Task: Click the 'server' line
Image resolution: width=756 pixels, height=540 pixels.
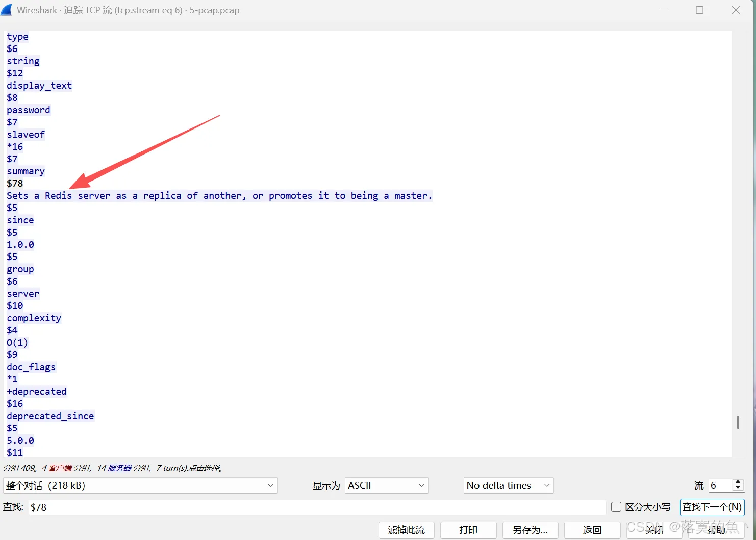Action: 23,294
